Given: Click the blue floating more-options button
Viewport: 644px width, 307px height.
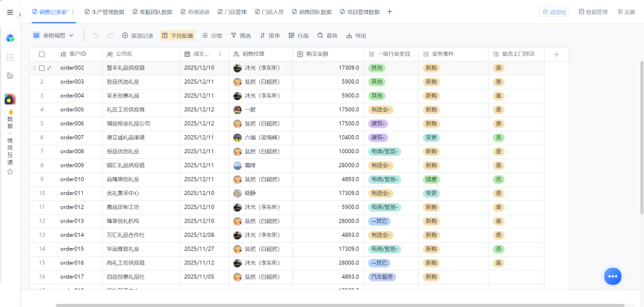Looking at the screenshot, I should pyautogui.click(x=613, y=276).
